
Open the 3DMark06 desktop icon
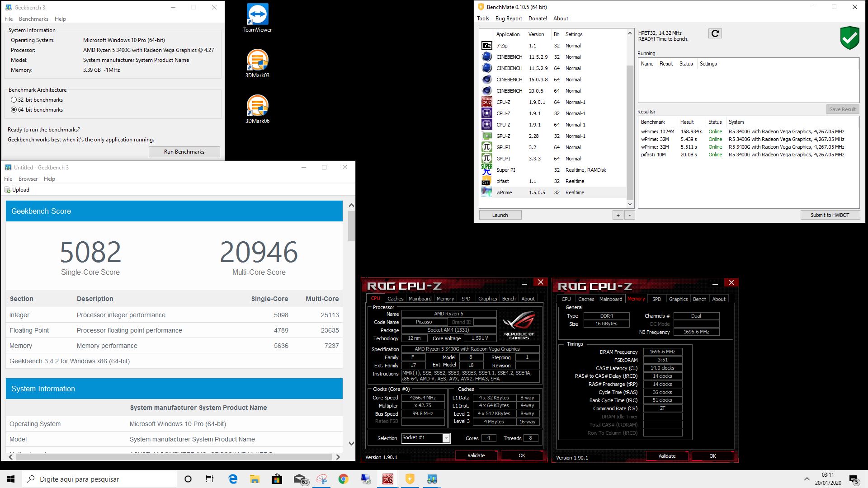point(257,109)
